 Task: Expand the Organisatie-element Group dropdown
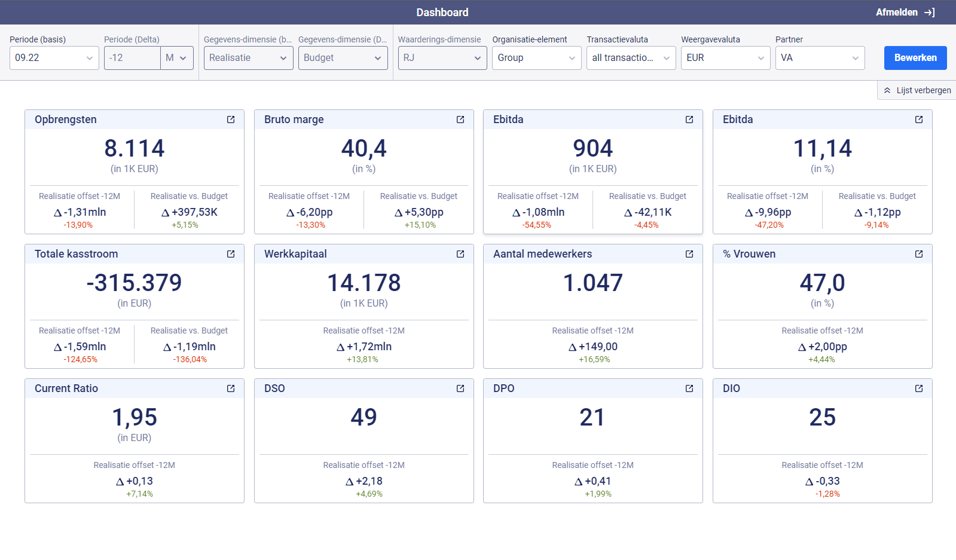536,58
